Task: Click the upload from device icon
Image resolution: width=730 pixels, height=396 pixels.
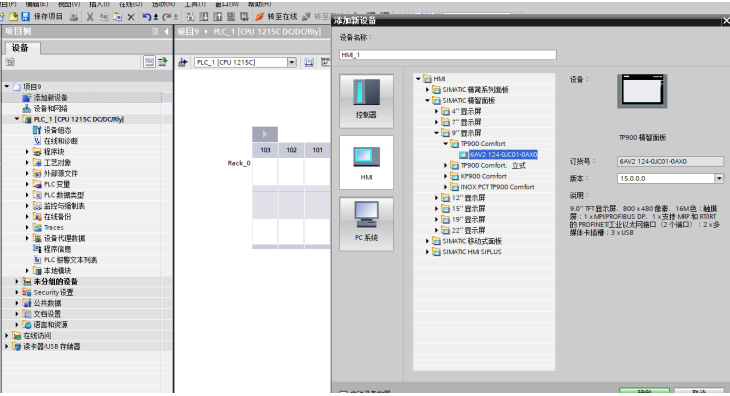Action: click(217, 17)
